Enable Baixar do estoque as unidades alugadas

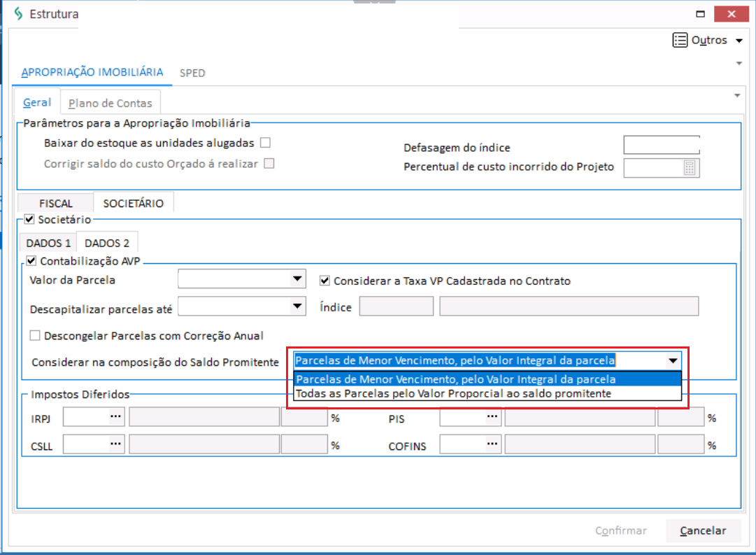click(265, 143)
